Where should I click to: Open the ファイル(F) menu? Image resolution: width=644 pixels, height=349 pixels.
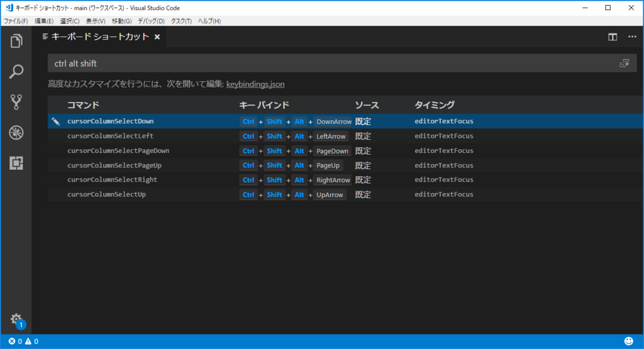[16, 21]
